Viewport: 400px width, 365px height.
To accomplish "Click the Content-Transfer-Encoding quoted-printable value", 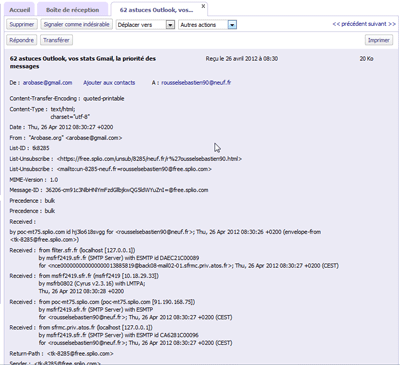I will pos(104,99).
